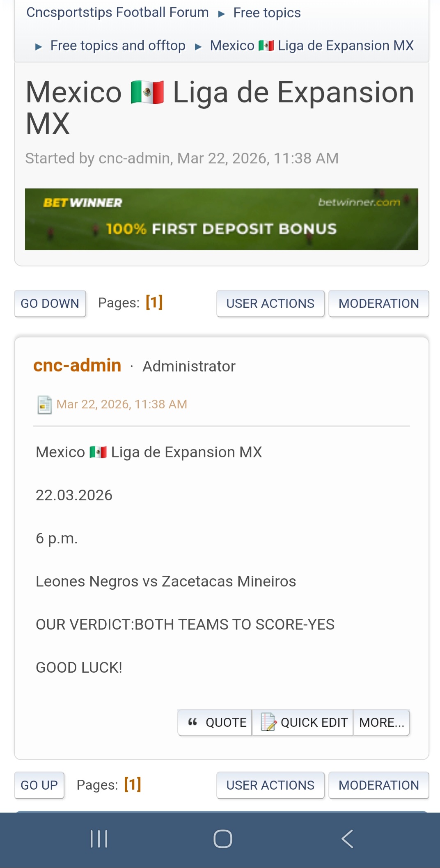Tap Mexico flag icon in topic title
Image resolution: width=440 pixels, height=868 pixels.
click(x=147, y=92)
